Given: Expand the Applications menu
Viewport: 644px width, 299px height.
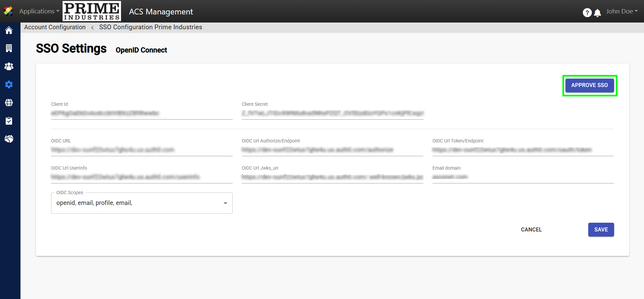Looking at the screenshot, I should (x=39, y=11).
